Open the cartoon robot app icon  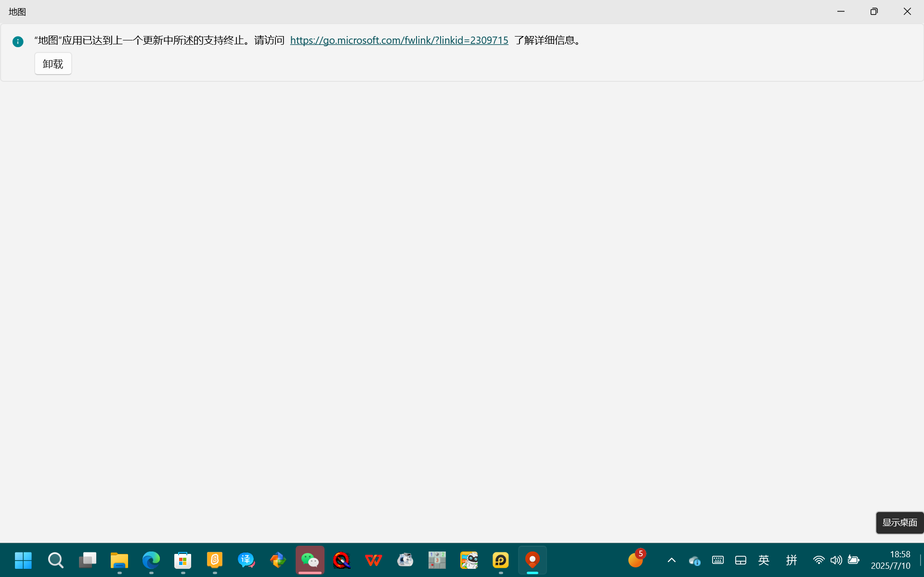click(469, 560)
